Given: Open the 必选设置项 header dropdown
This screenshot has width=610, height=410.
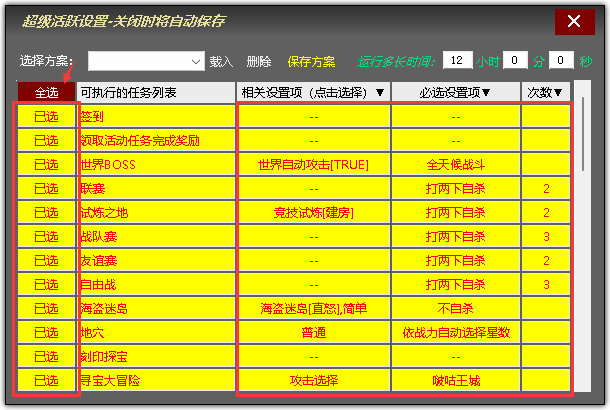Looking at the screenshot, I should (x=456, y=92).
